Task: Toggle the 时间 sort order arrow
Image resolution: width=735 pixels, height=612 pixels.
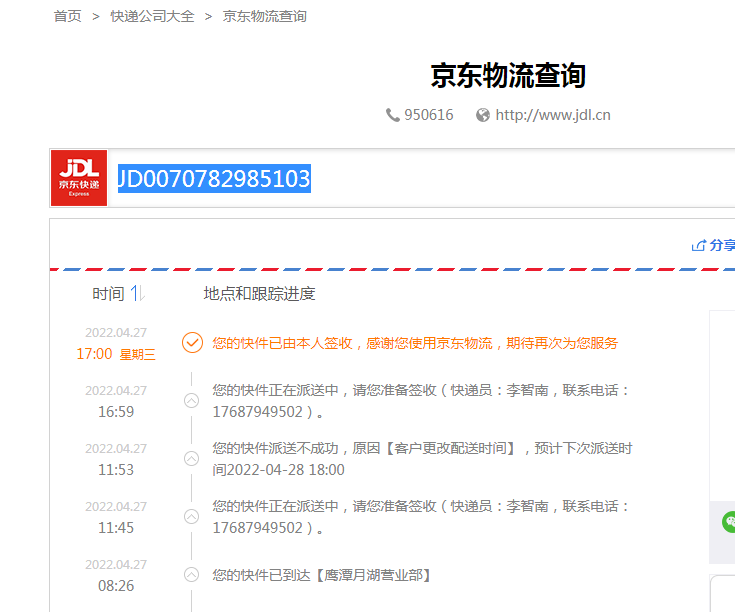Action: click(137, 294)
